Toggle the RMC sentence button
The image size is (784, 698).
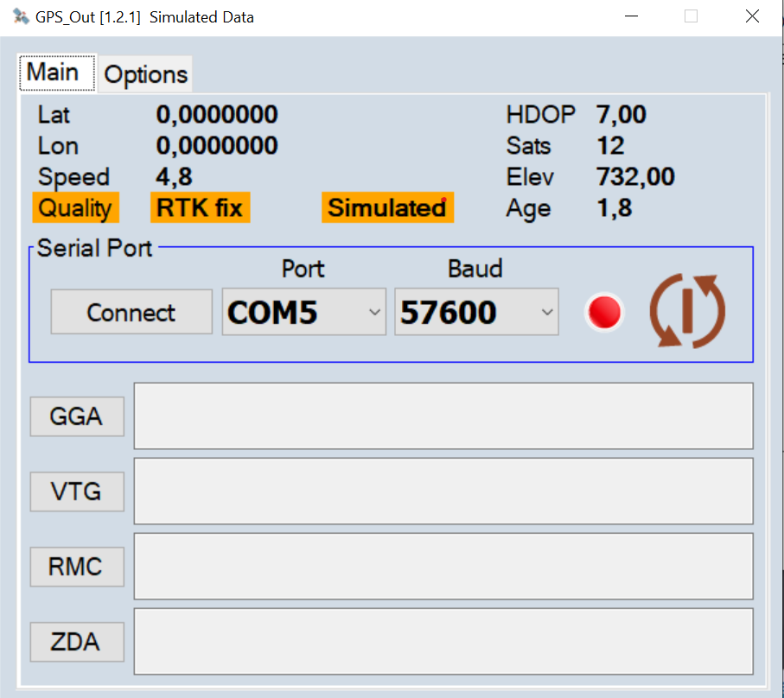coord(77,567)
